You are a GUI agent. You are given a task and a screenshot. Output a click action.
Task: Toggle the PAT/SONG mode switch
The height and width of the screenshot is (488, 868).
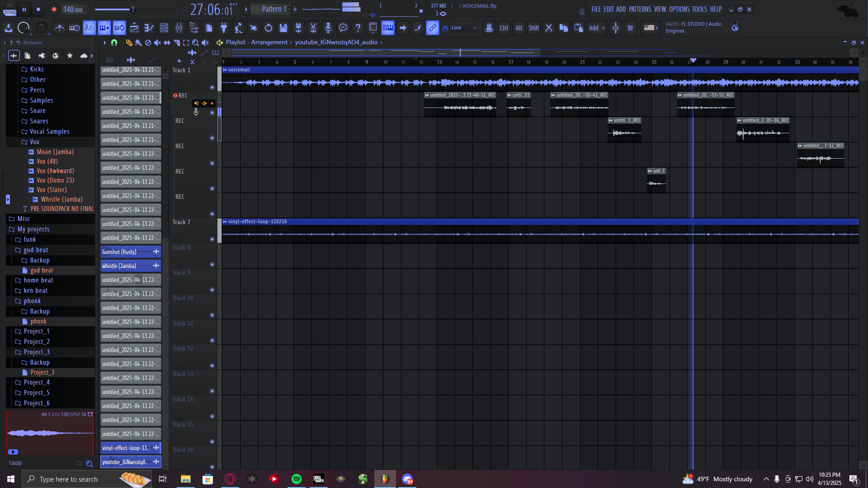pyautogui.click(x=10, y=9)
